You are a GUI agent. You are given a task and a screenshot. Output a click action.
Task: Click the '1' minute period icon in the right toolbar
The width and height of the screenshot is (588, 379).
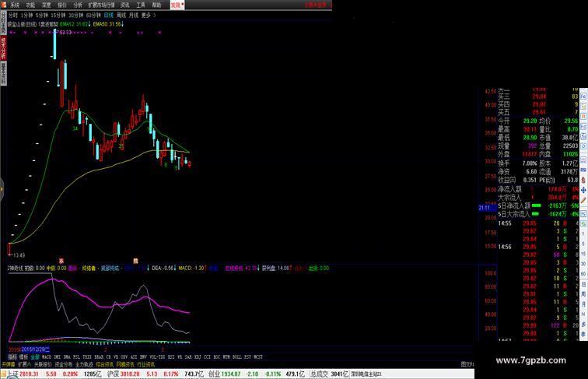tap(583, 233)
